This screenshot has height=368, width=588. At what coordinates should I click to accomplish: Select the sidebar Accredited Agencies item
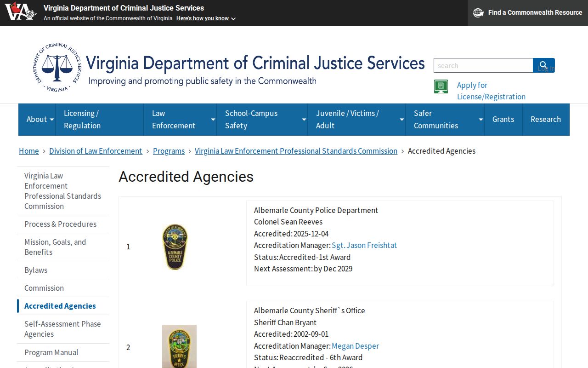(63, 306)
